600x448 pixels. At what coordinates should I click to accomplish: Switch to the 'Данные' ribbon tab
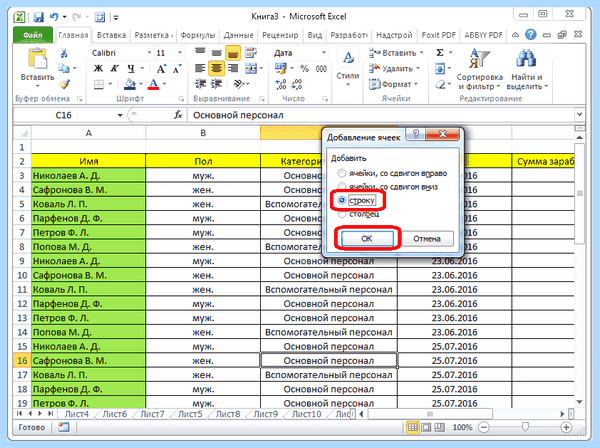pyautogui.click(x=238, y=35)
